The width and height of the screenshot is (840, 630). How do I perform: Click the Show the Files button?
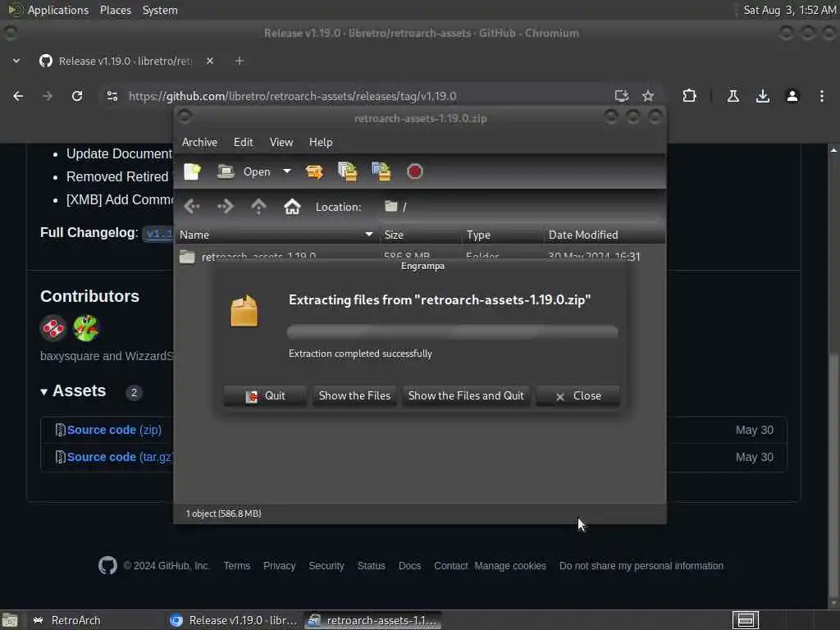point(354,396)
